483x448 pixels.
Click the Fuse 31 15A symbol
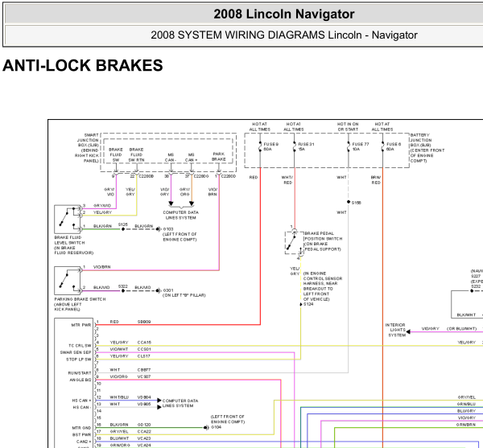pos(295,146)
